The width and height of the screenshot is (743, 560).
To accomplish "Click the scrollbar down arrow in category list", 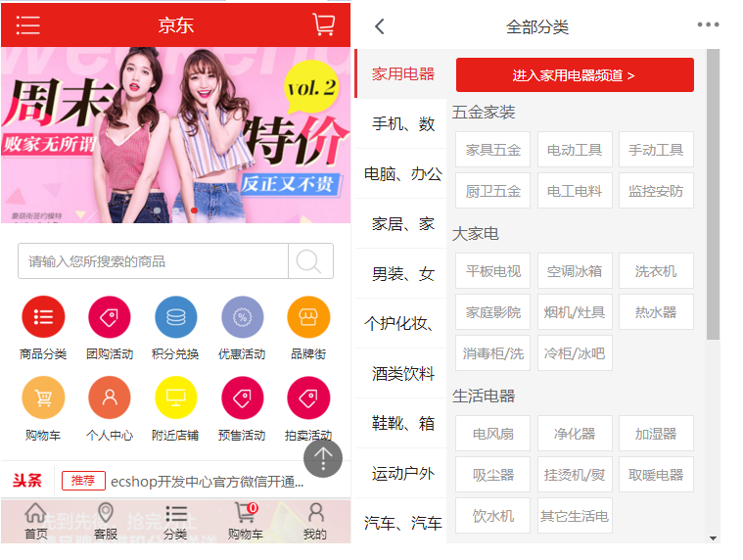I will [713, 537].
